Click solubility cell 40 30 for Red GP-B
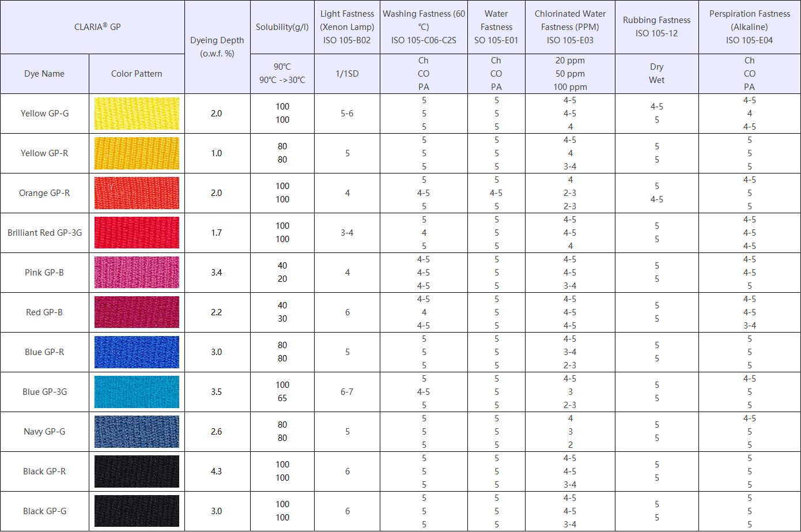The height and width of the screenshot is (532, 801). tap(282, 312)
